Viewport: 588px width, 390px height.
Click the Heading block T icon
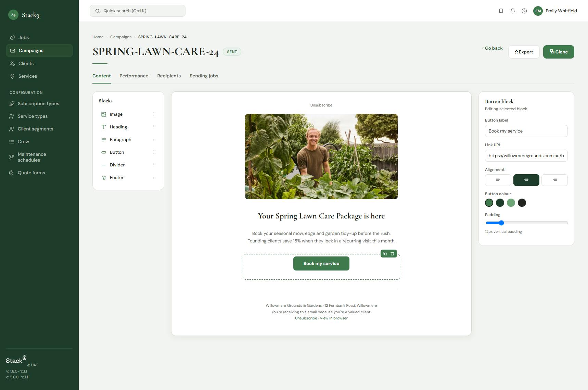click(104, 127)
